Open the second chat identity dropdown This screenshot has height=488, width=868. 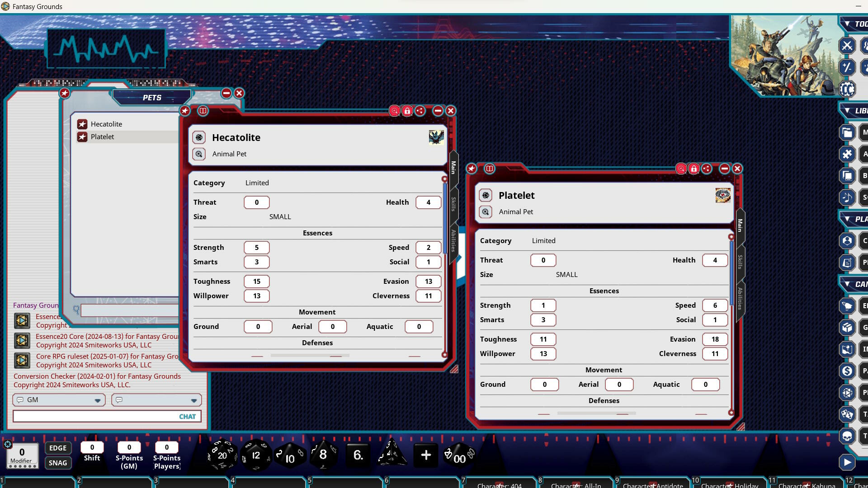click(x=193, y=400)
